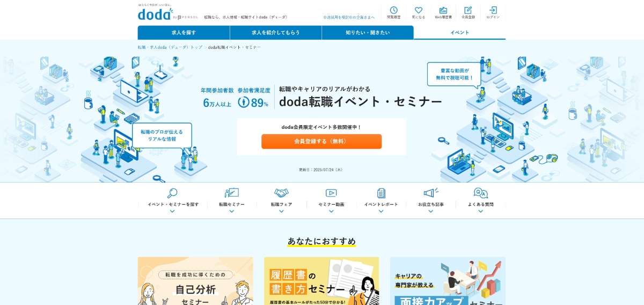Expand chevron under セミナー動画
The image size is (644, 305).
[331, 211]
